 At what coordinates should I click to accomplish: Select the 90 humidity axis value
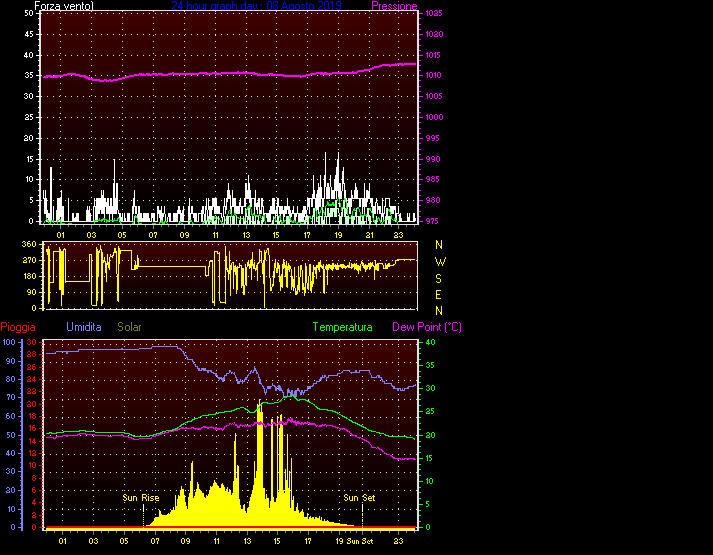click(11, 361)
